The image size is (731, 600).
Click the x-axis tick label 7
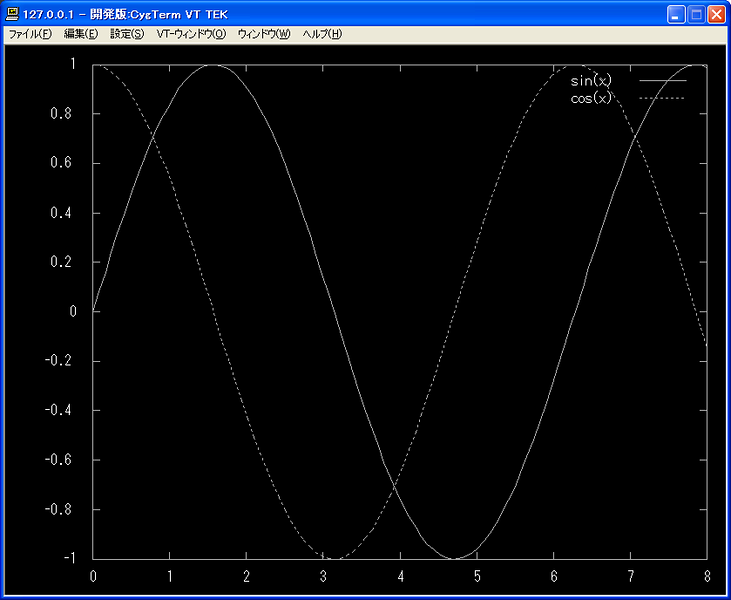click(x=631, y=576)
